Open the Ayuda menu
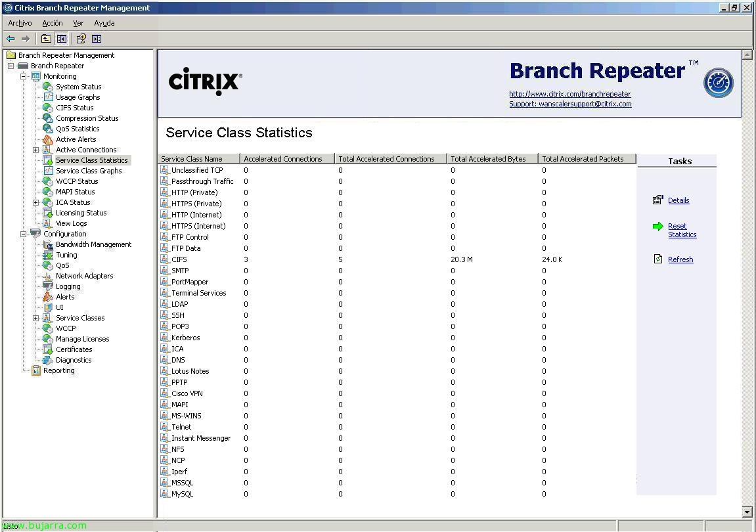The height and width of the screenshot is (532, 756). coord(104,23)
